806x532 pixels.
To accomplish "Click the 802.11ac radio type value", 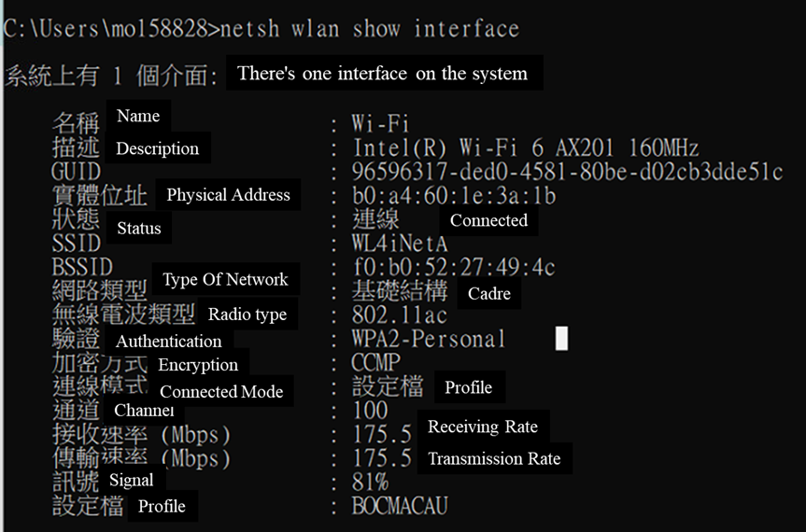I will coord(400,315).
